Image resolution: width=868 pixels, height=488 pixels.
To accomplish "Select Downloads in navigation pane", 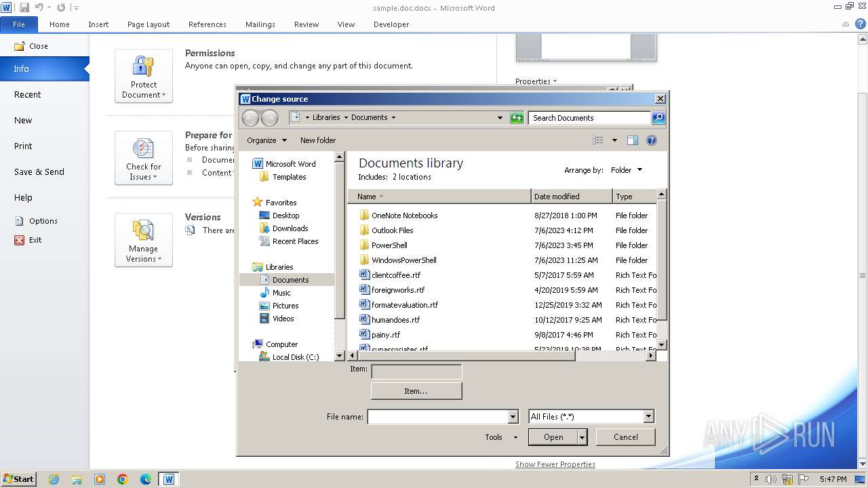I will click(290, 228).
